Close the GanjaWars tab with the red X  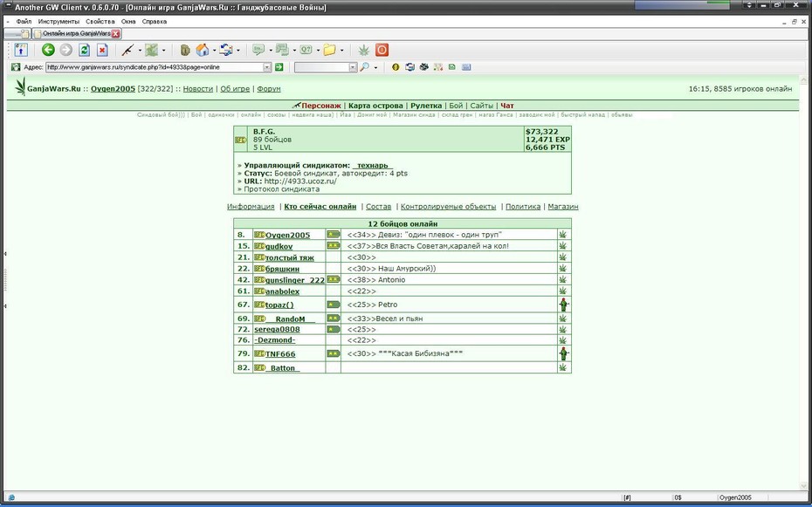coord(116,34)
